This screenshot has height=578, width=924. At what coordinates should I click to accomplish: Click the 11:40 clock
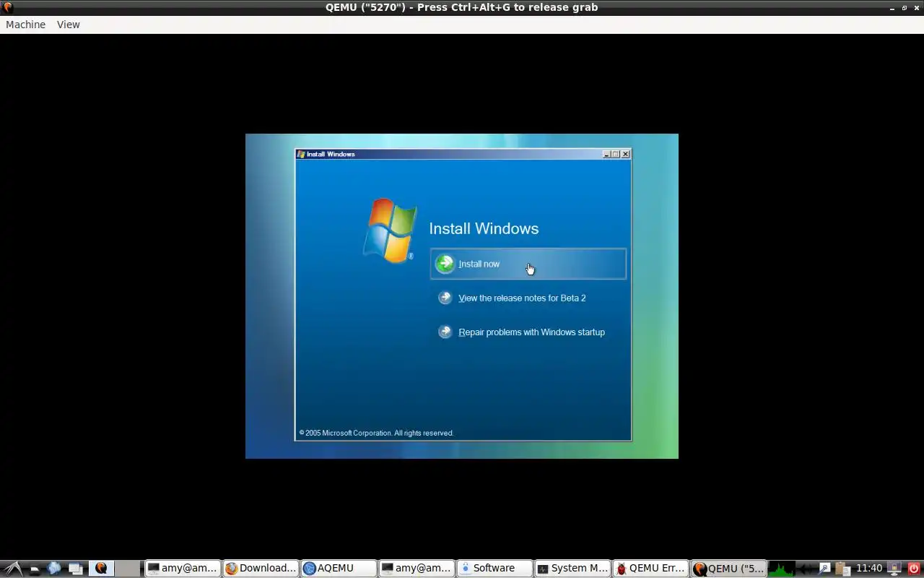(x=869, y=568)
